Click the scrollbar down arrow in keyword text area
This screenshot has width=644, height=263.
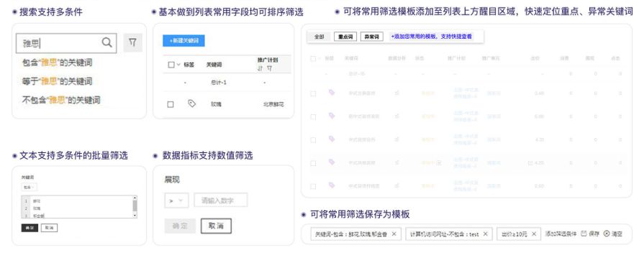[x=135, y=216]
